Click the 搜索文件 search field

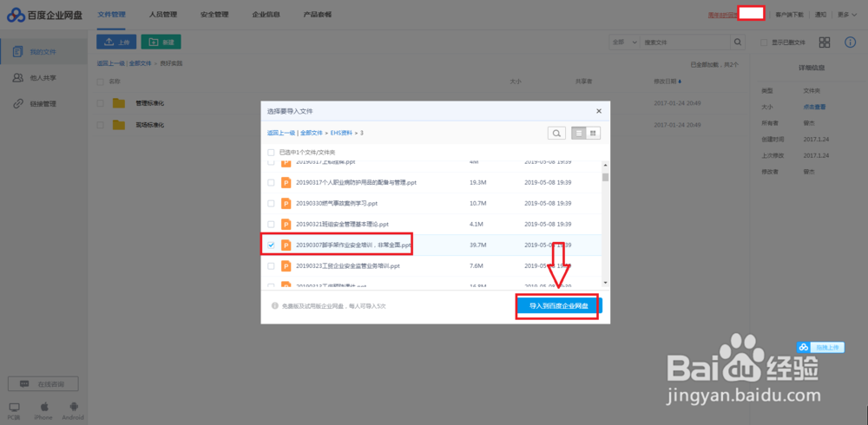685,42
